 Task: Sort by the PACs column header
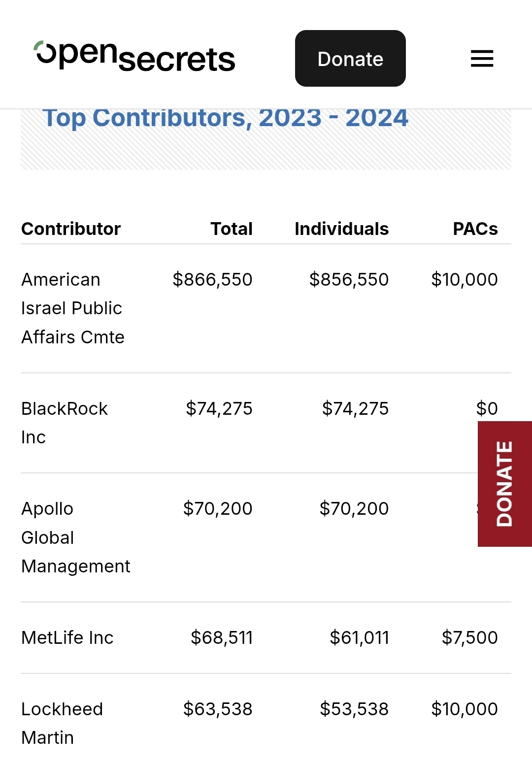click(x=475, y=229)
